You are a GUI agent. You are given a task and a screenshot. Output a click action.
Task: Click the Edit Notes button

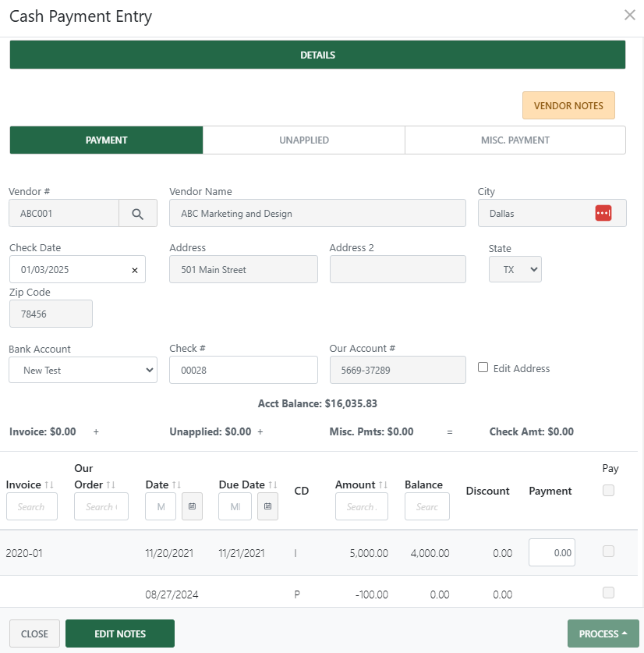pyautogui.click(x=119, y=633)
